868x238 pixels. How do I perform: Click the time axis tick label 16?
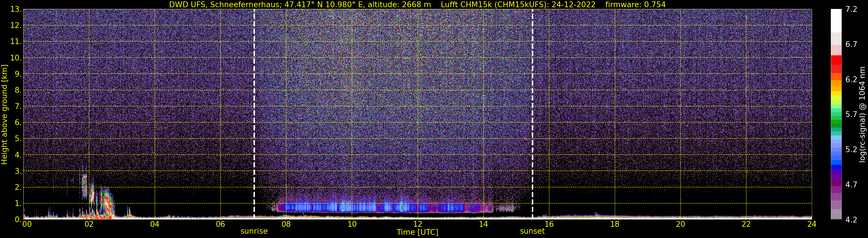point(549,224)
